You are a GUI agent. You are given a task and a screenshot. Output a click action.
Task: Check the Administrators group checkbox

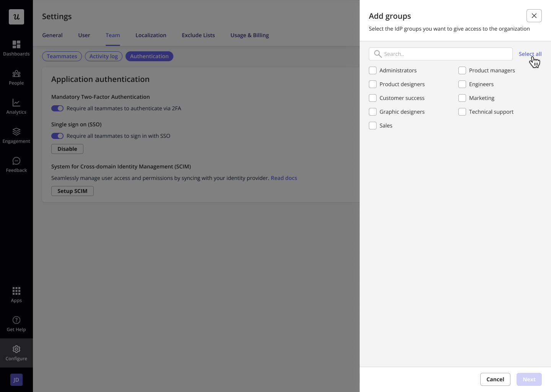click(373, 70)
